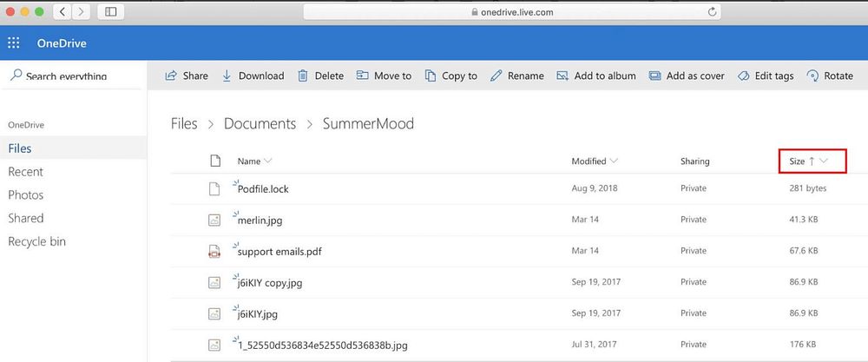This screenshot has width=868, height=362.
Task: Expand the Name column sort dropdown
Action: point(268,161)
